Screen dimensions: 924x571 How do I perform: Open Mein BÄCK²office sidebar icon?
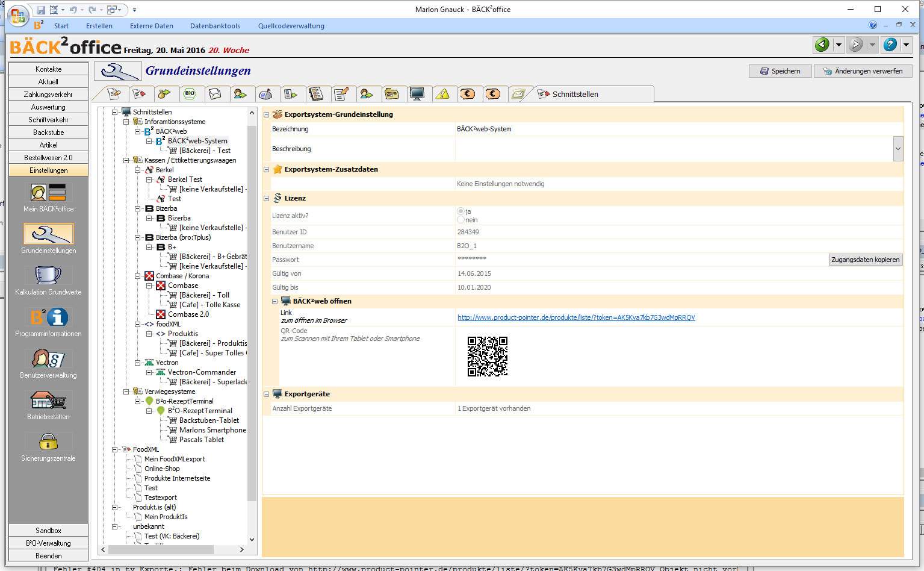[48, 193]
